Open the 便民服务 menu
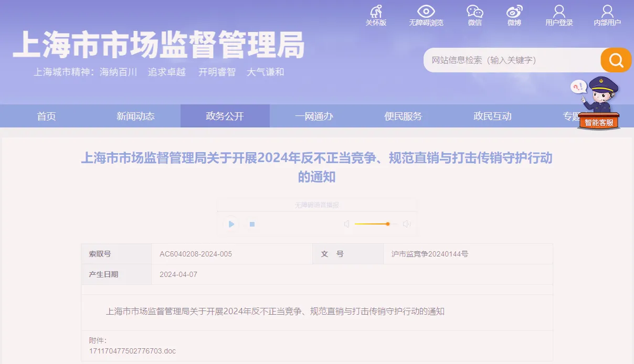Image resolution: width=634 pixels, height=364 pixels. [x=403, y=116]
